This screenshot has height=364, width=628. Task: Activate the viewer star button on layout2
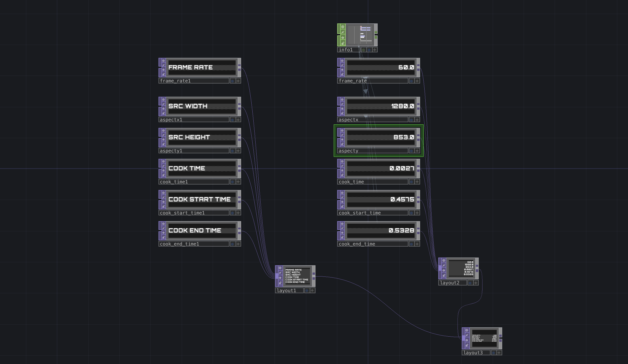476,283
